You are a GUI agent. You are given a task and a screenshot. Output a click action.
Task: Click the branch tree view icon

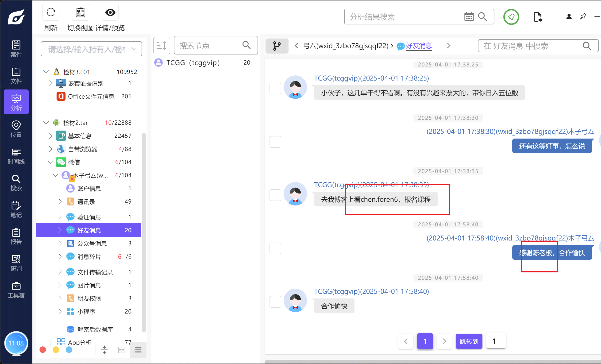tap(277, 46)
